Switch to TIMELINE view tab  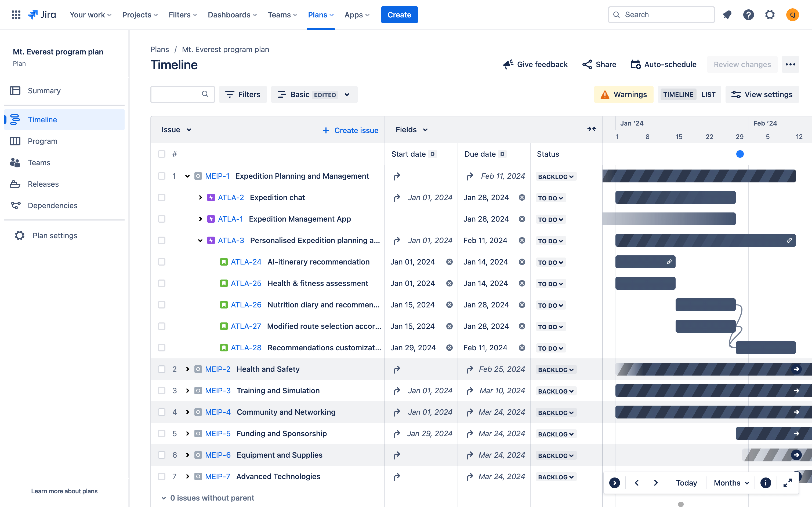(x=678, y=94)
